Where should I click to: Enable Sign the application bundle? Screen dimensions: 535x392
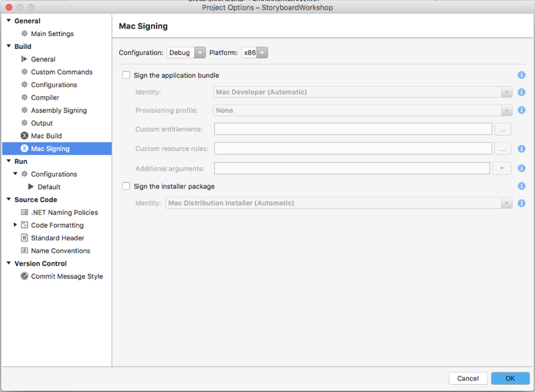126,75
